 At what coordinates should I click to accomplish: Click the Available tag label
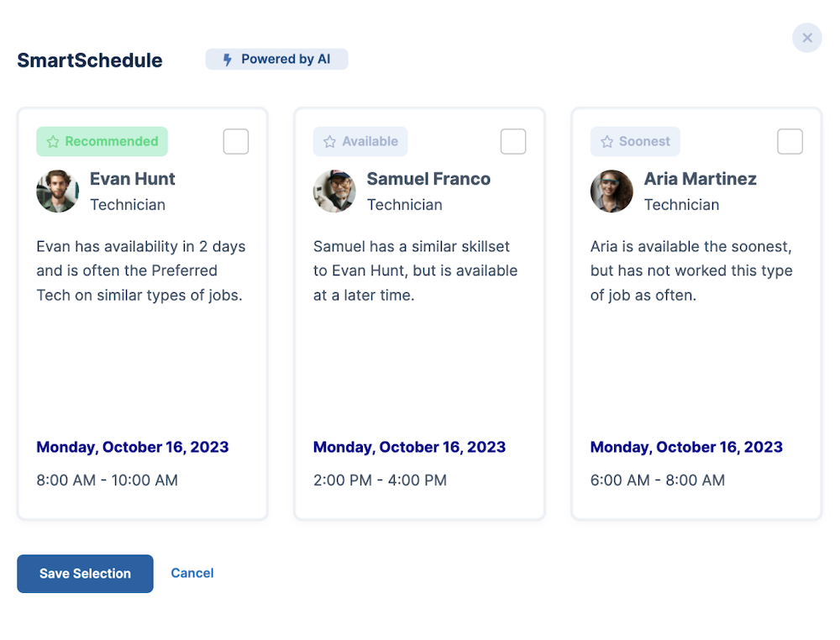coord(370,142)
